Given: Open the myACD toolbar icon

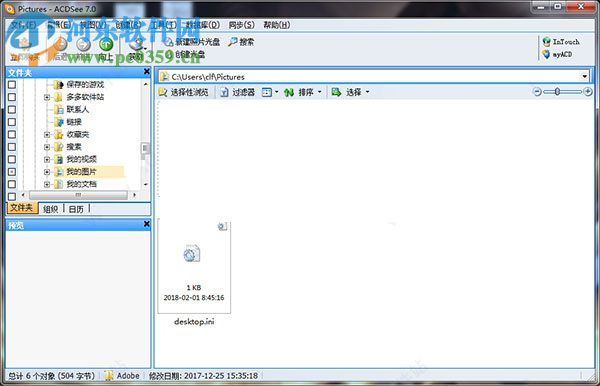Looking at the screenshot, I should (x=558, y=54).
